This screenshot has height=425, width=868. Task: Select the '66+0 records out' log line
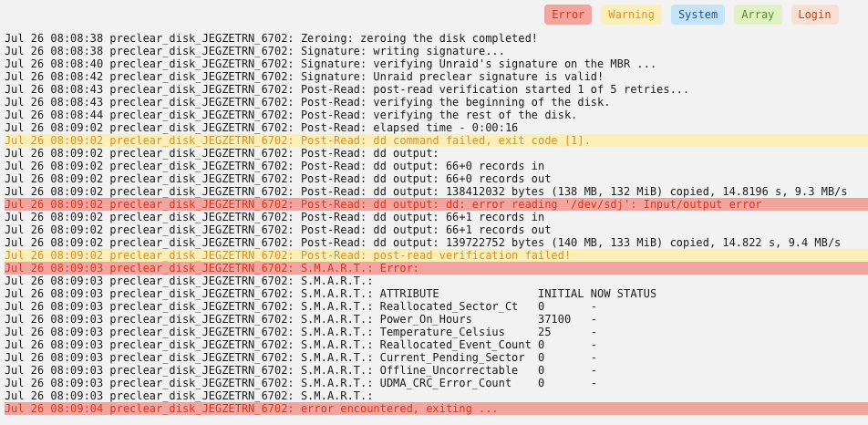coord(278,179)
